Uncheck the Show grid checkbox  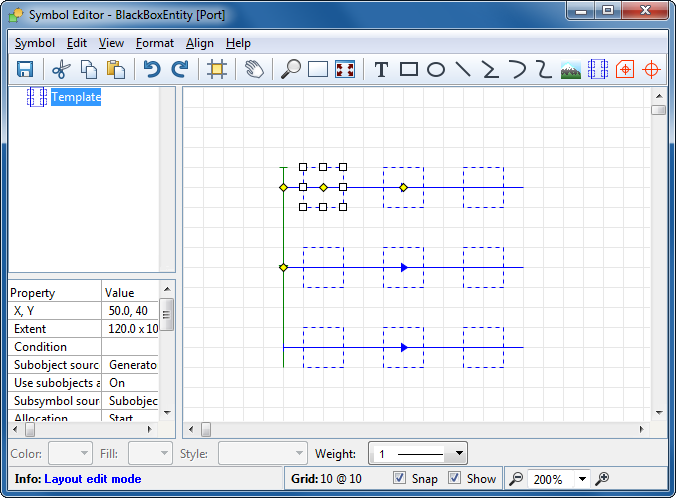455,478
